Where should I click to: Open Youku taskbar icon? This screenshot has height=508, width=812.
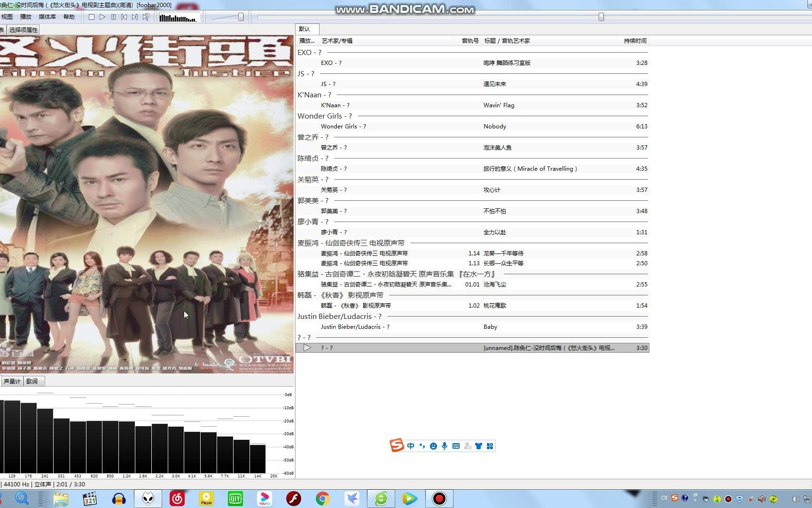265,499
